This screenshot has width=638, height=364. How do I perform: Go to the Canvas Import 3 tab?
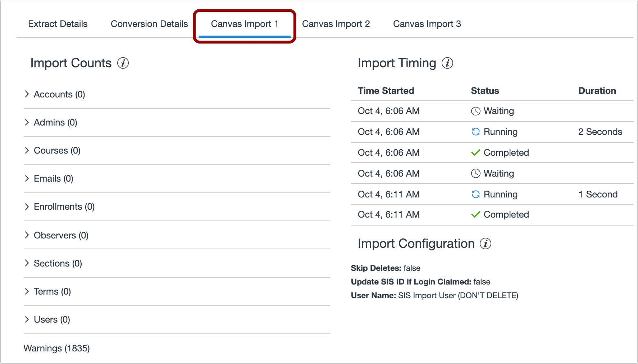(x=427, y=24)
